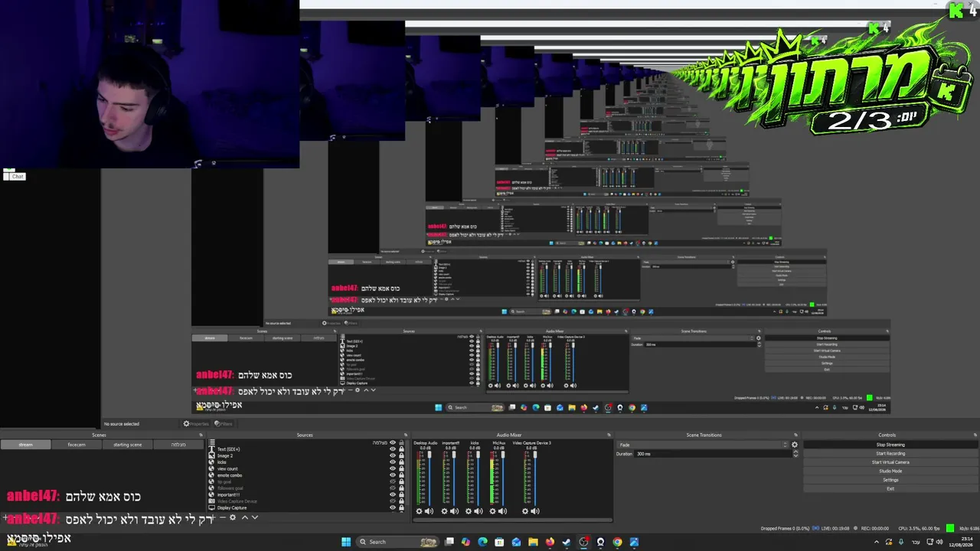Select the view count source
This screenshot has height=551, width=980.
pos(227,469)
